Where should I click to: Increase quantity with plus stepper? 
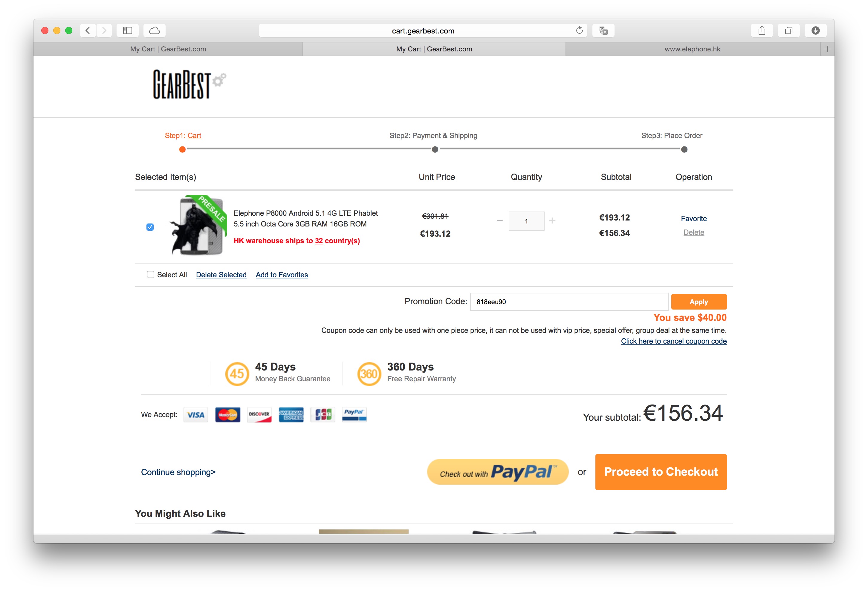(x=552, y=221)
